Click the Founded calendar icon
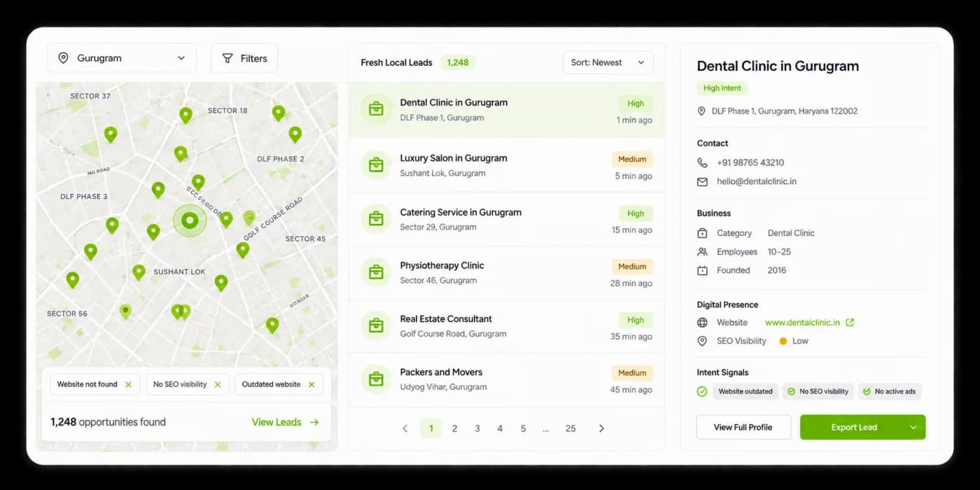This screenshot has height=490, width=980. tap(702, 270)
